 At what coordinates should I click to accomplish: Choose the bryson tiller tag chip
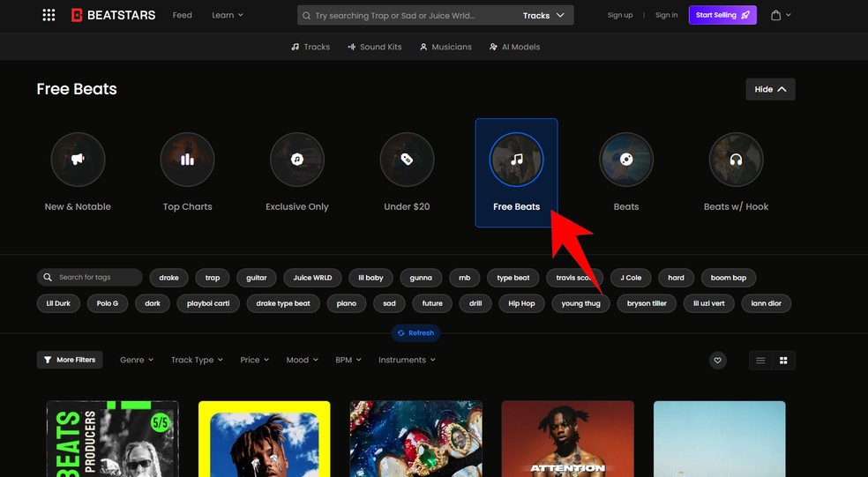(x=647, y=303)
